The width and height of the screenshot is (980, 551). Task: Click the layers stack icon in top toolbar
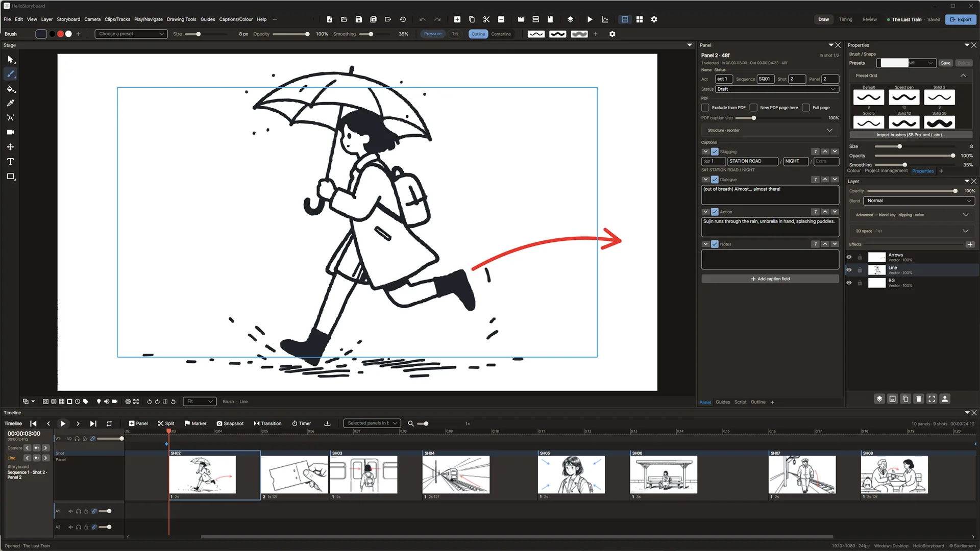click(x=570, y=19)
